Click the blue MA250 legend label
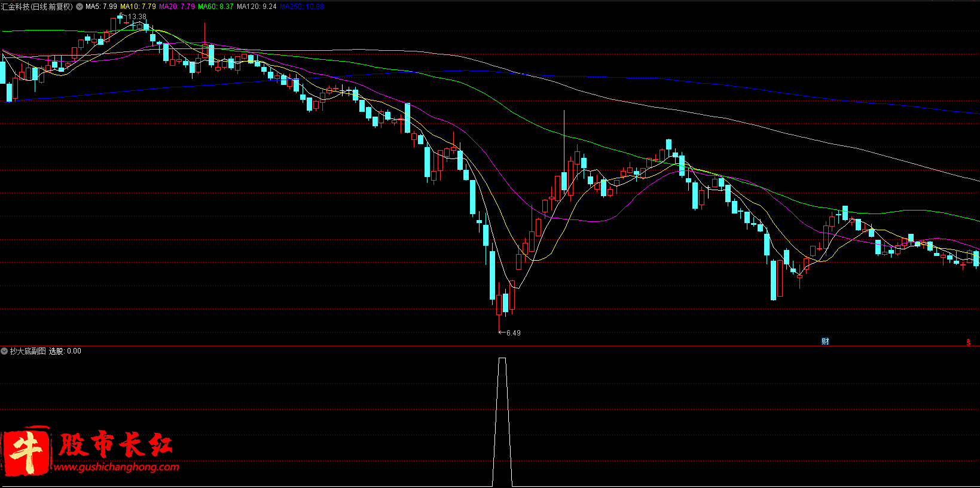Image resolution: width=980 pixels, height=488 pixels. click(x=302, y=7)
